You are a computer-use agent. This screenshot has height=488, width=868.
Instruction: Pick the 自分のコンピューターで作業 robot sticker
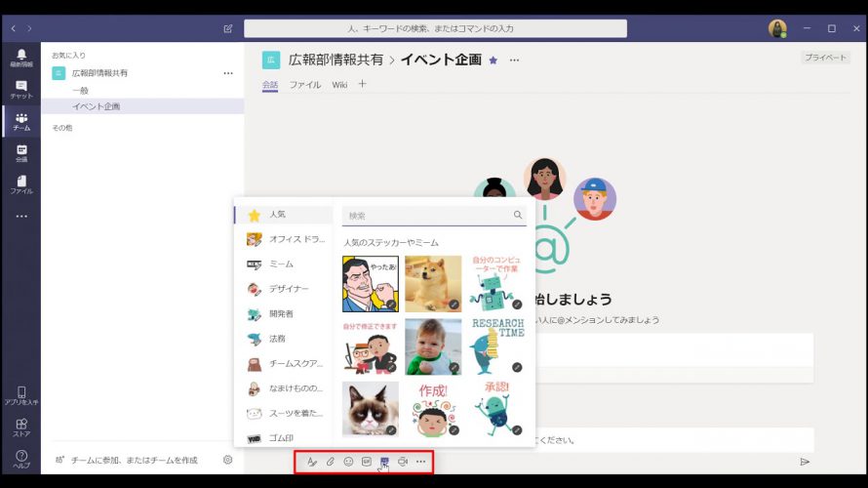(x=496, y=284)
